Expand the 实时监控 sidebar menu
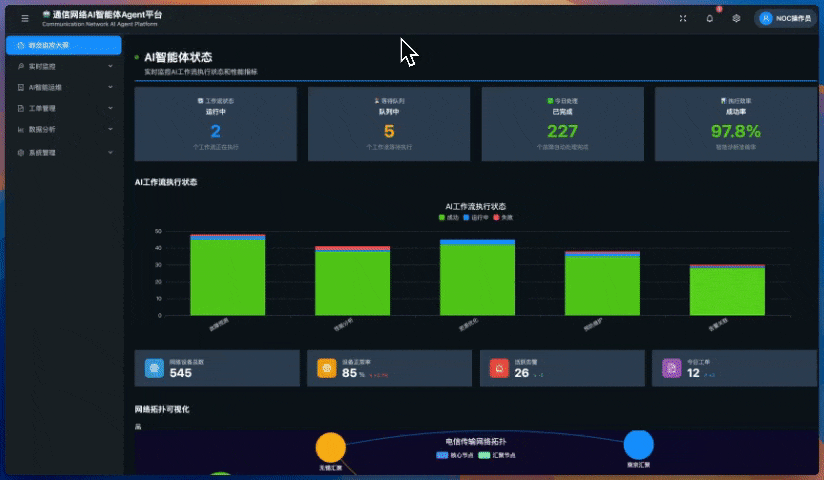Screen dimensions: 824x480 [x=64, y=66]
